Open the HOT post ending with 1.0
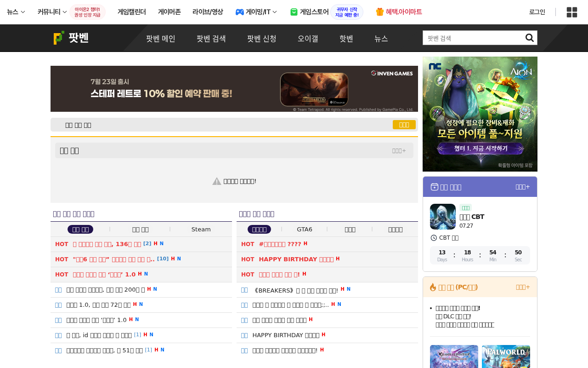The image size is (588, 368). 104,274
